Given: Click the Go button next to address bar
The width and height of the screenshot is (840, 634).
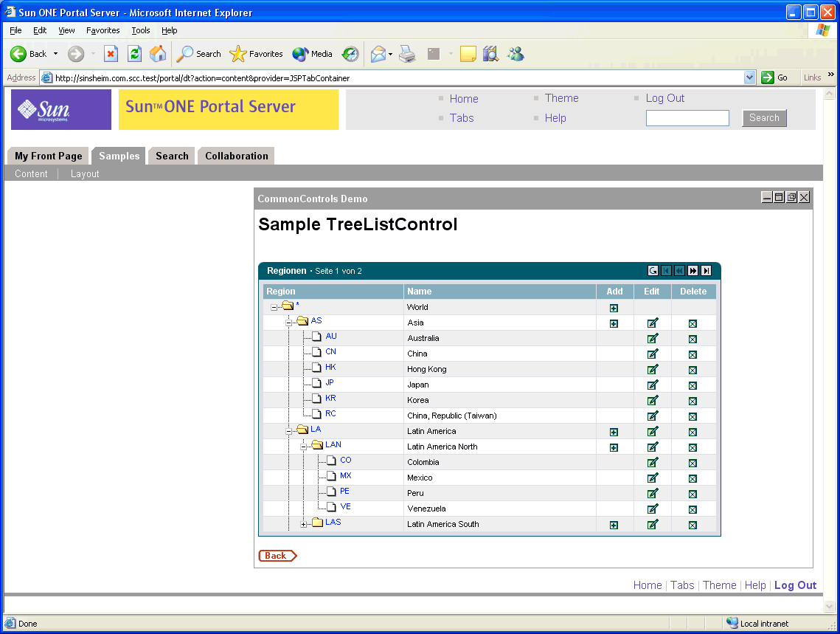Looking at the screenshot, I should pyautogui.click(x=774, y=77).
